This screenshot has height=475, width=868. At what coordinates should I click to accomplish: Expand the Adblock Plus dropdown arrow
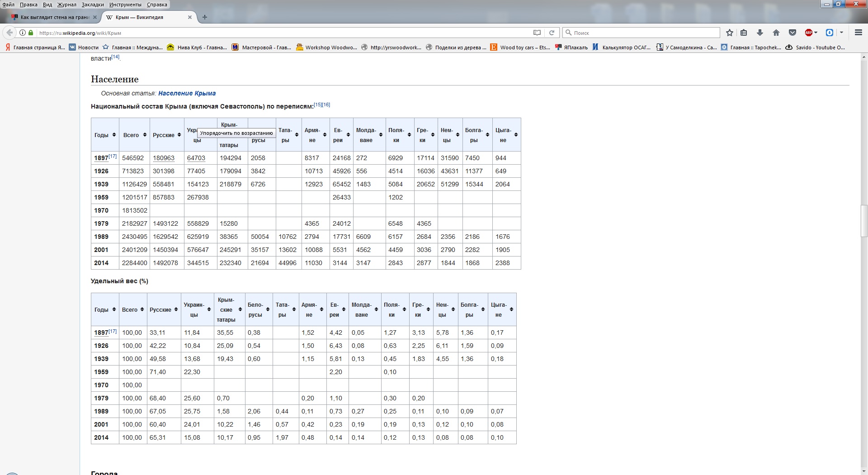(816, 33)
